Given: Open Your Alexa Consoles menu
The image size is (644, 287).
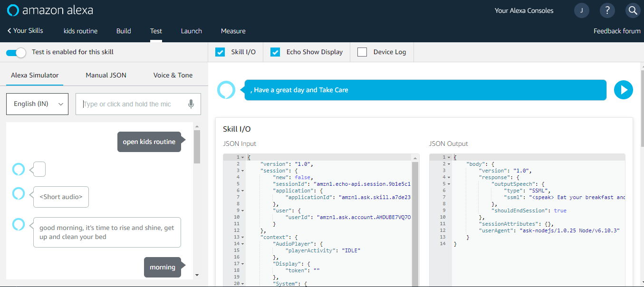Looking at the screenshot, I should click(x=524, y=10).
